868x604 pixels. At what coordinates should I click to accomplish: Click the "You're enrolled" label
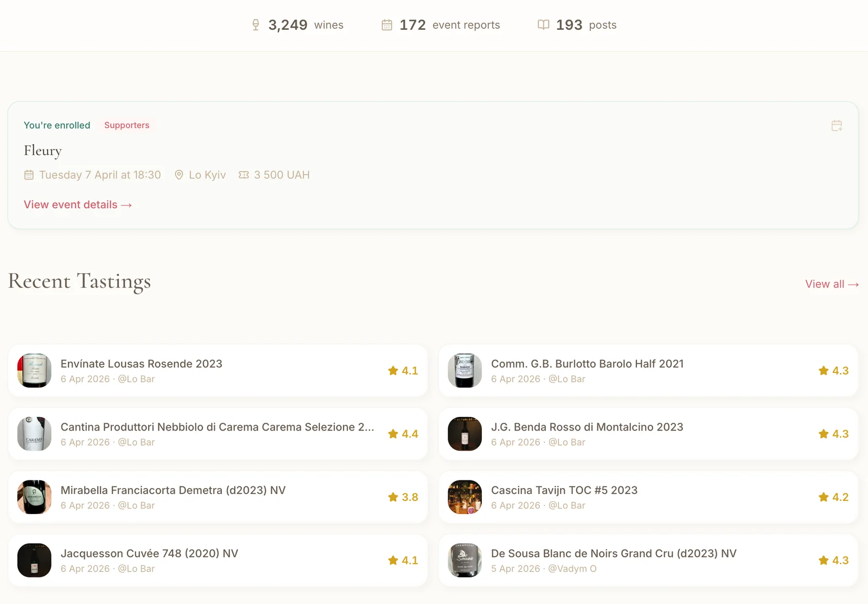(57, 125)
